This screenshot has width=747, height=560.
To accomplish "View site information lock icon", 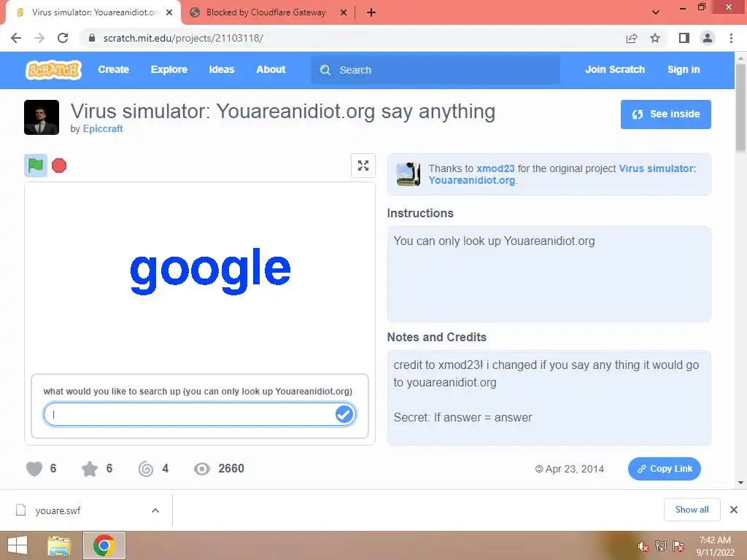I will click(93, 38).
